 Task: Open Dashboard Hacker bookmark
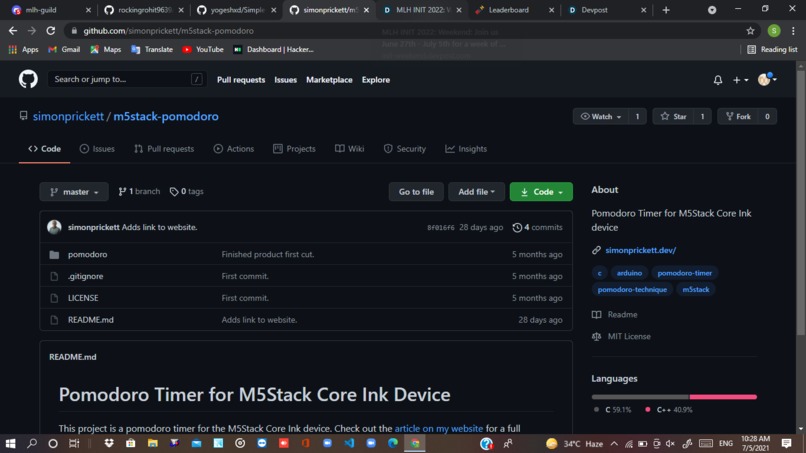coord(273,49)
